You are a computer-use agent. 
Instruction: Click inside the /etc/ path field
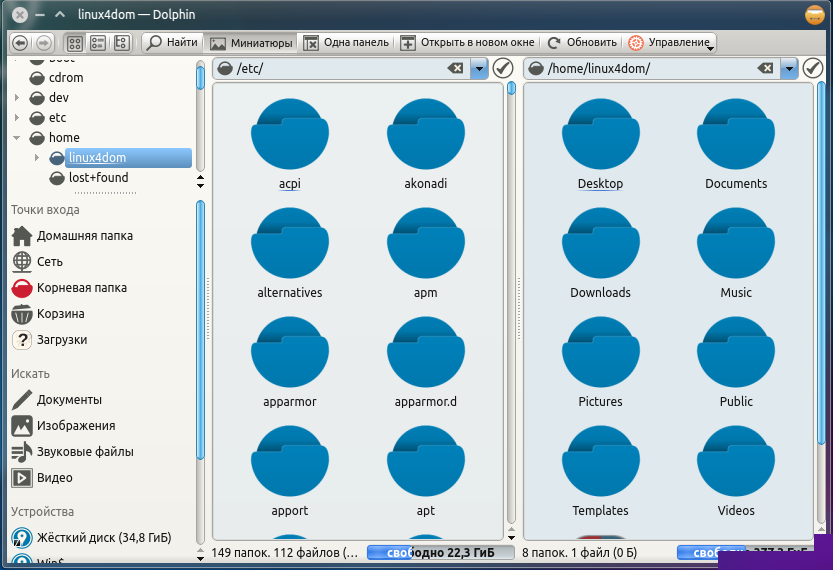pos(340,69)
